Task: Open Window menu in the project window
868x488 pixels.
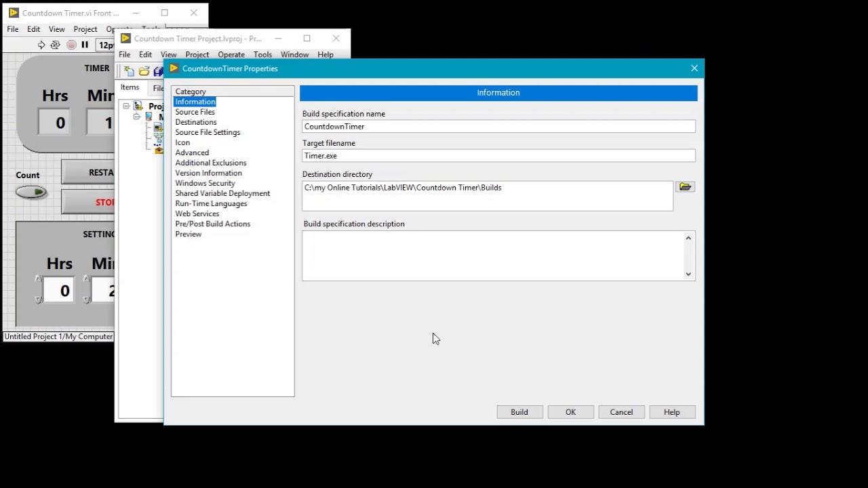Action: point(295,55)
